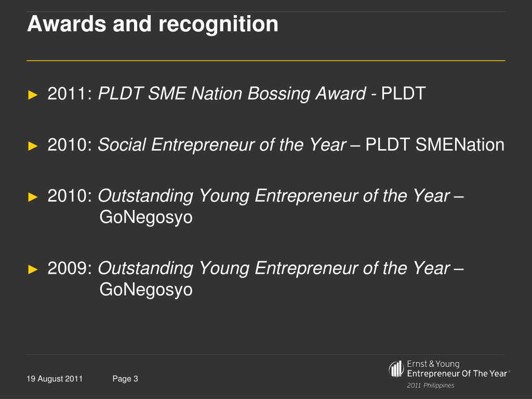Click the Ernst & Young bar logo icon
Image resolution: width=532 pixels, height=399 pixels.
[x=396, y=369]
